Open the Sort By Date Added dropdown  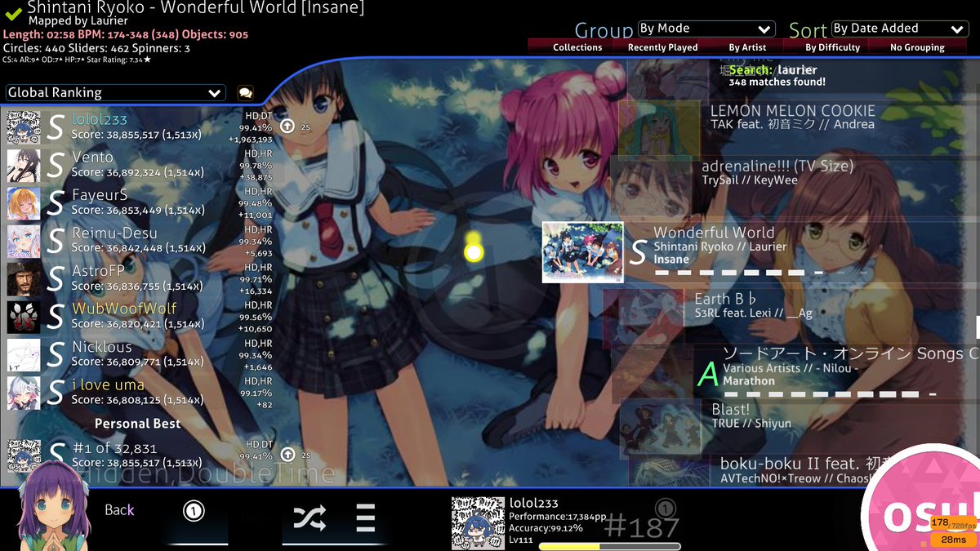[900, 29]
